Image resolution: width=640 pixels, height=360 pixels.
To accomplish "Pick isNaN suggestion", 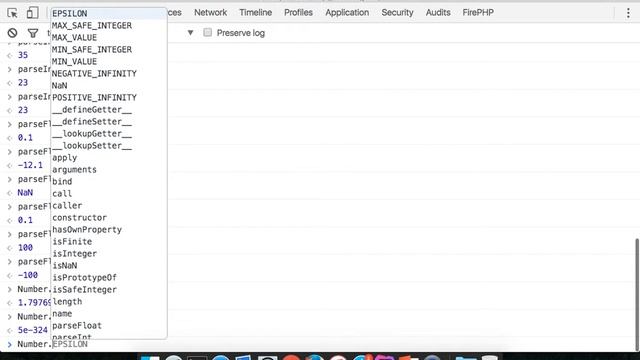I will pyautogui.click(x=109, y=266).
